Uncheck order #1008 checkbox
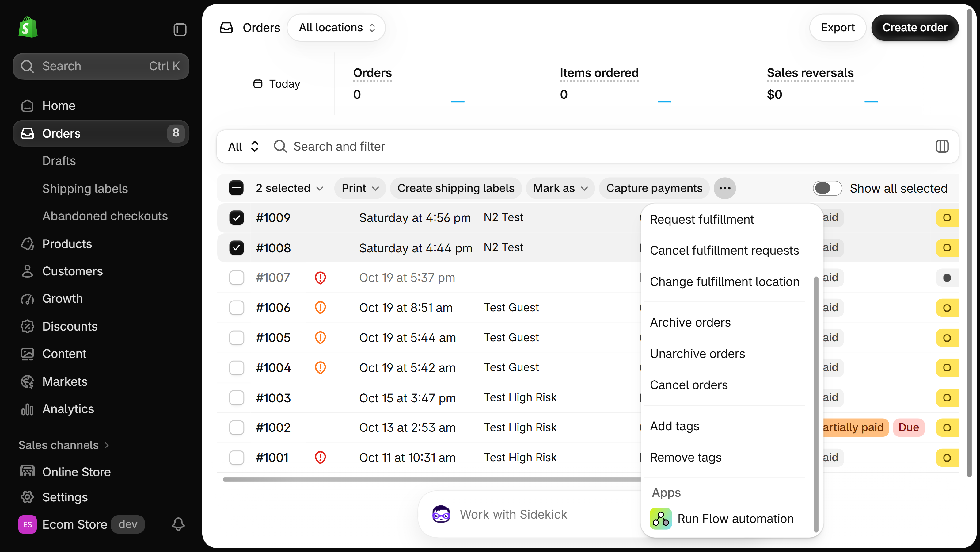 [x=236, y=248]
